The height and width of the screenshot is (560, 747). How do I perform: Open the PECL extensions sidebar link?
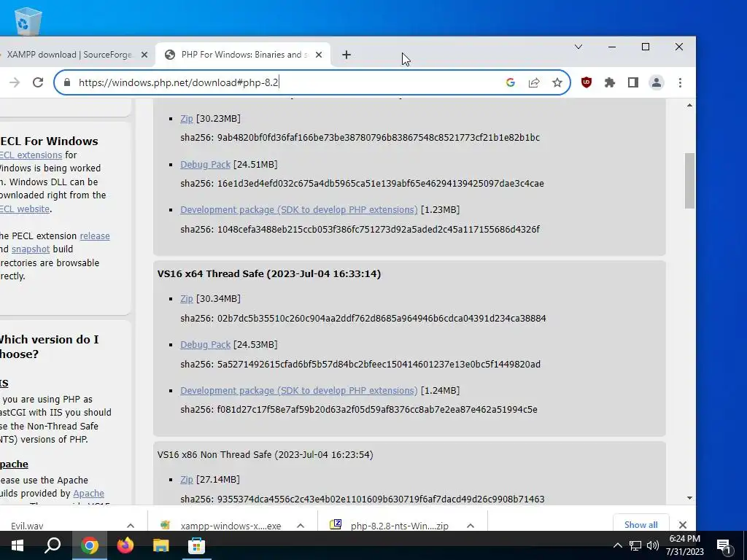point(31,155)
